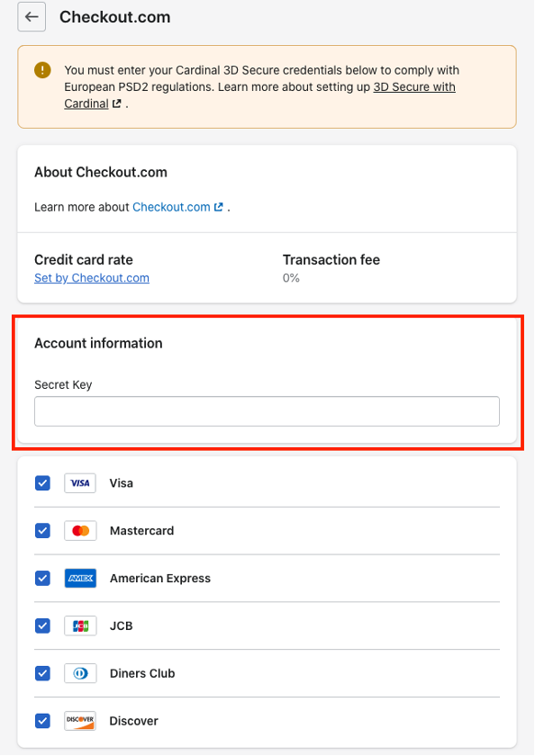Image resolution: width=535 pixels, height=756 pixels.
Task: Toggle the American Express checkbox
Action: tap(42, 578)
